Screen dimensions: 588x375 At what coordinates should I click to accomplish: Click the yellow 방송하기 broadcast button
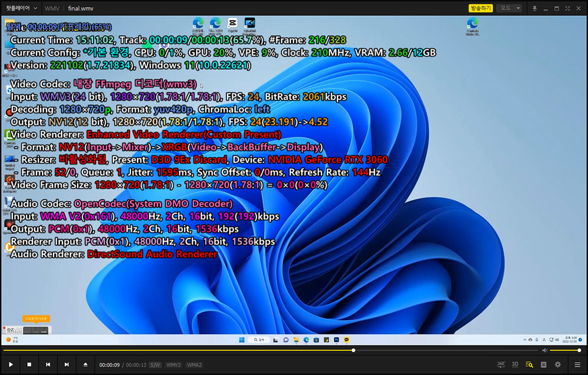(480, 8)
